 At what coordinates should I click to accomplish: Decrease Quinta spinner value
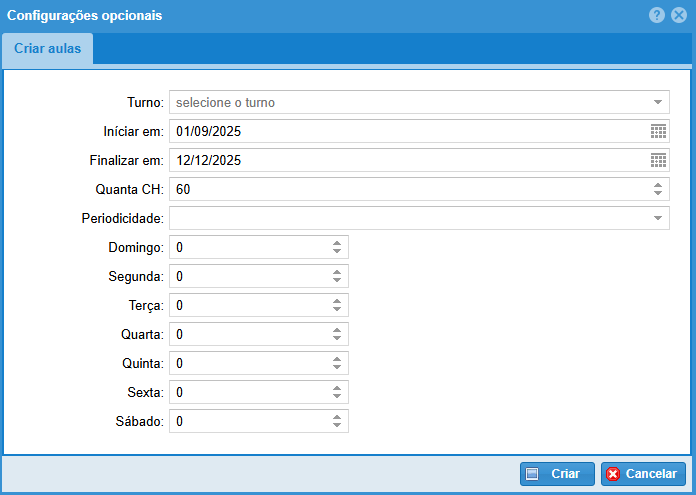coord(337,368)
